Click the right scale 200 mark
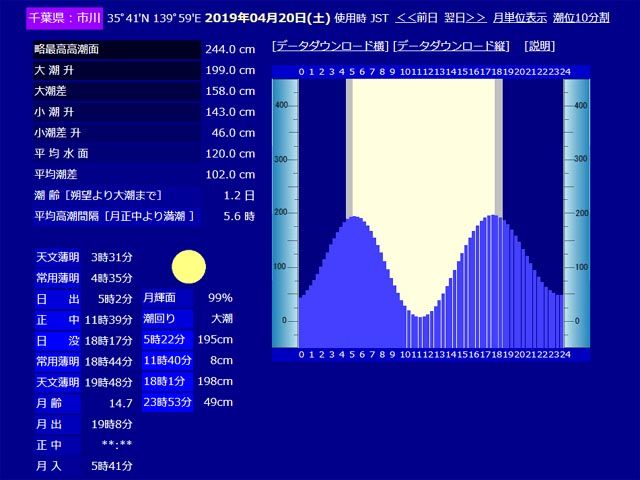Viewport: 640px width, 480px height. coord(581,213)
